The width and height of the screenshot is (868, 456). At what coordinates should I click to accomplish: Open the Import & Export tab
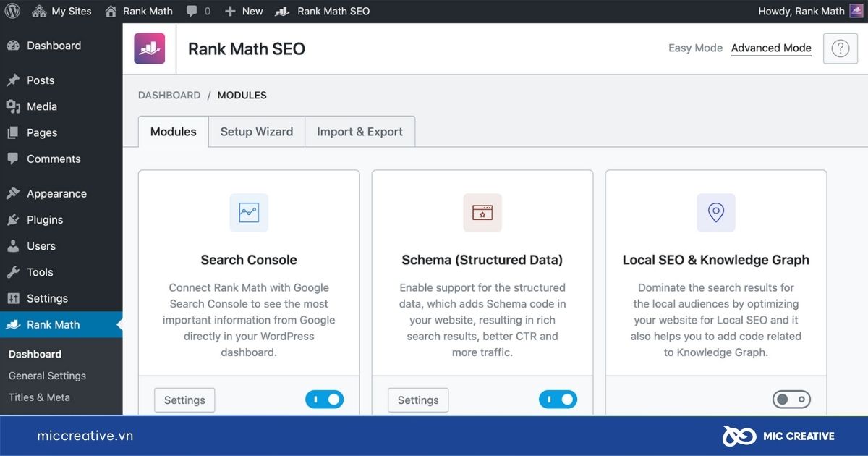(359, 132)
